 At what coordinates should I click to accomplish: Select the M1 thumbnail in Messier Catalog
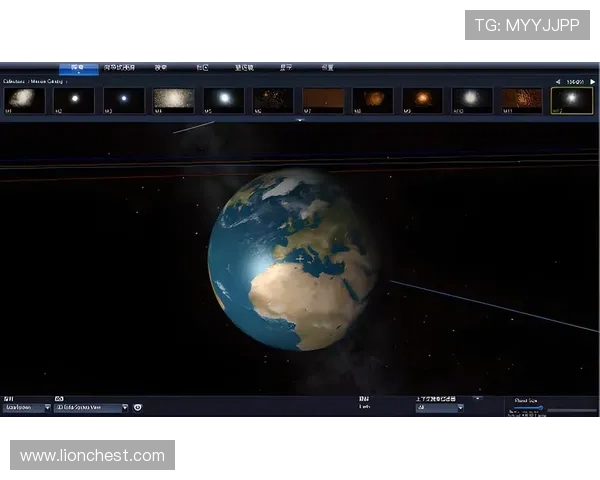(25, 99)
